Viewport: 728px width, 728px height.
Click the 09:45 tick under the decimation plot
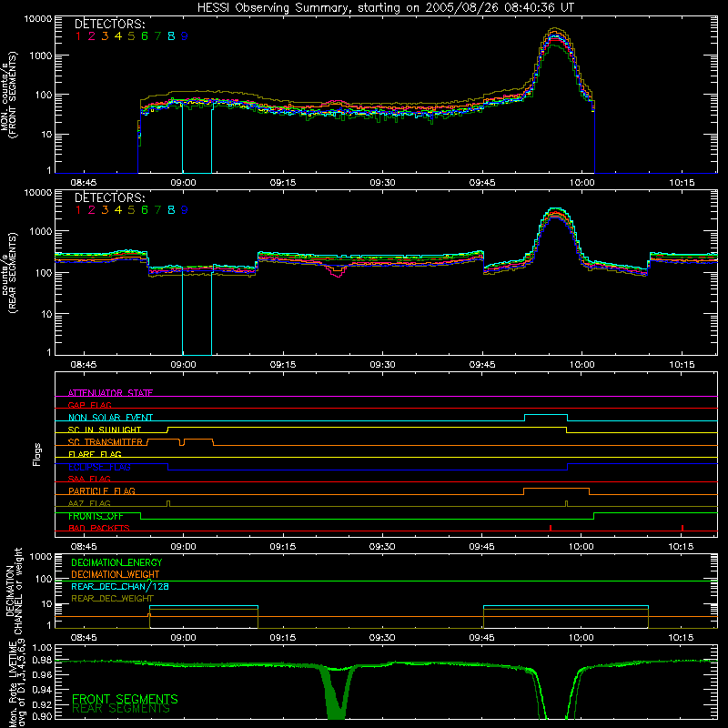click(481, 638)
